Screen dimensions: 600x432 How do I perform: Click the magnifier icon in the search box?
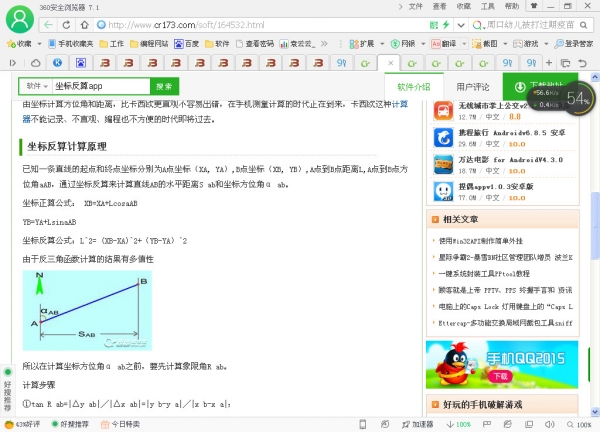tap(583, 25)
